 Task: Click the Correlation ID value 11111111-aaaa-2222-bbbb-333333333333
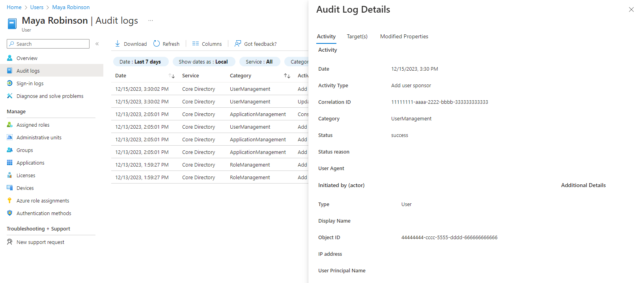click(x=440, y=102)
